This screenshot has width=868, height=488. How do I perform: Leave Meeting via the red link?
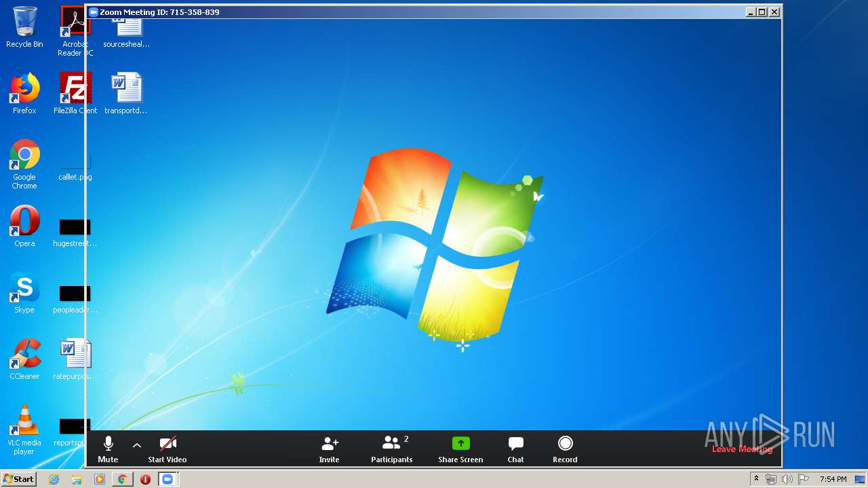(742, 449)
